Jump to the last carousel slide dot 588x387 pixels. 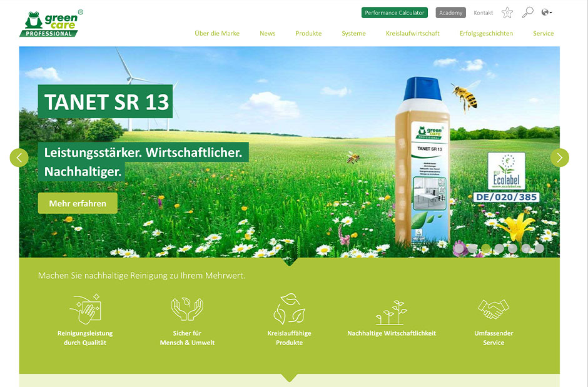point(539,248)
